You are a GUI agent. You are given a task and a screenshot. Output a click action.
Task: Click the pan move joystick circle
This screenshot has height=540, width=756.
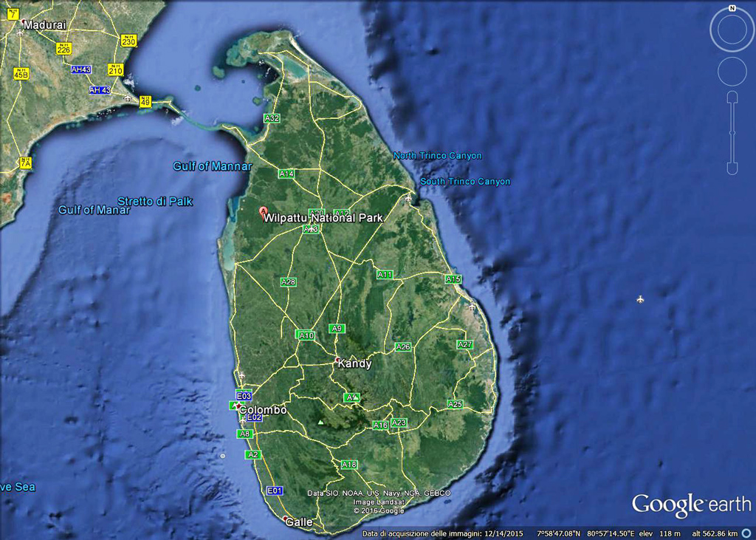click(x=732, y=71)
